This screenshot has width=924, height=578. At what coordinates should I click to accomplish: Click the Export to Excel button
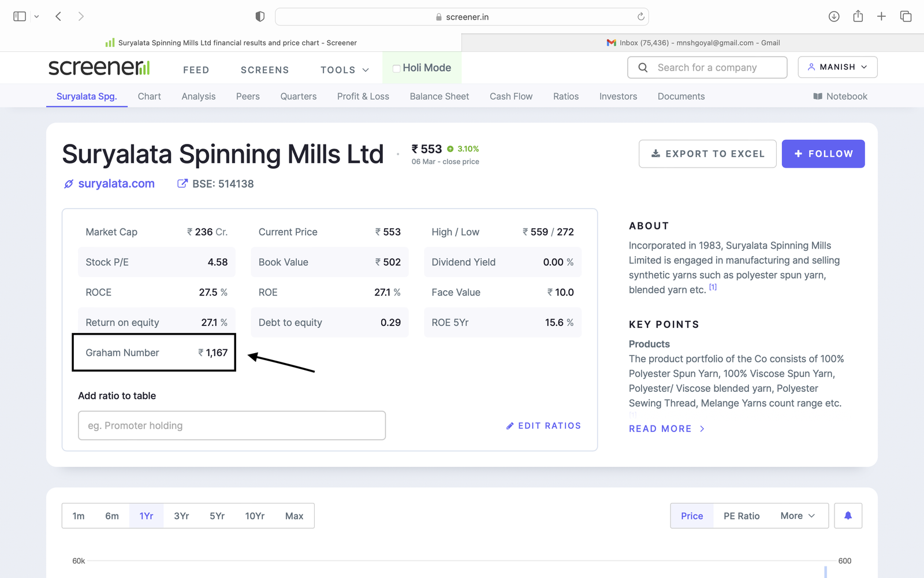tap(707, 154)
